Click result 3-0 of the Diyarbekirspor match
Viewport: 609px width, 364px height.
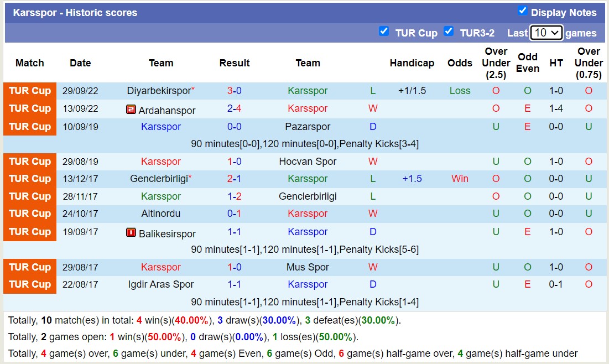235,90
